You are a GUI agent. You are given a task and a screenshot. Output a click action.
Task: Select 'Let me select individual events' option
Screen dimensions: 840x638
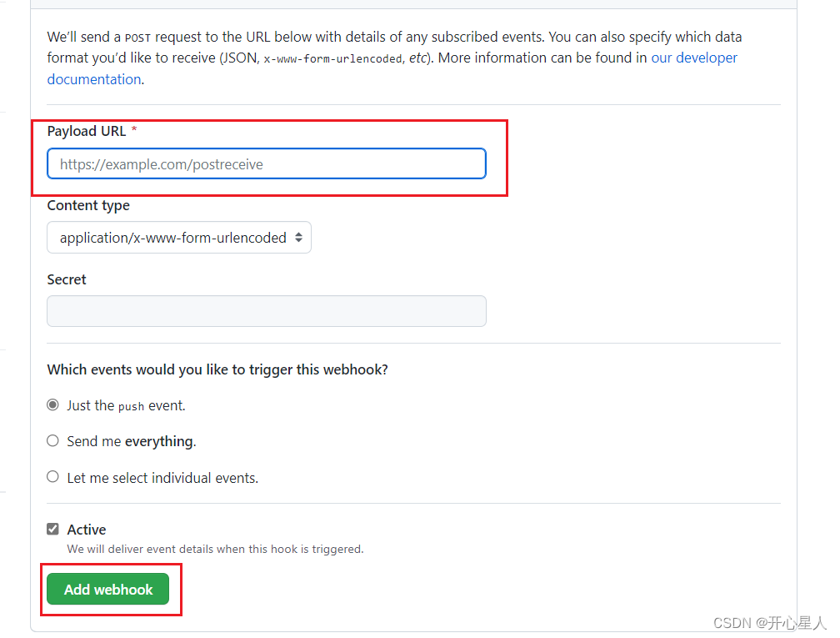(52, 477)
